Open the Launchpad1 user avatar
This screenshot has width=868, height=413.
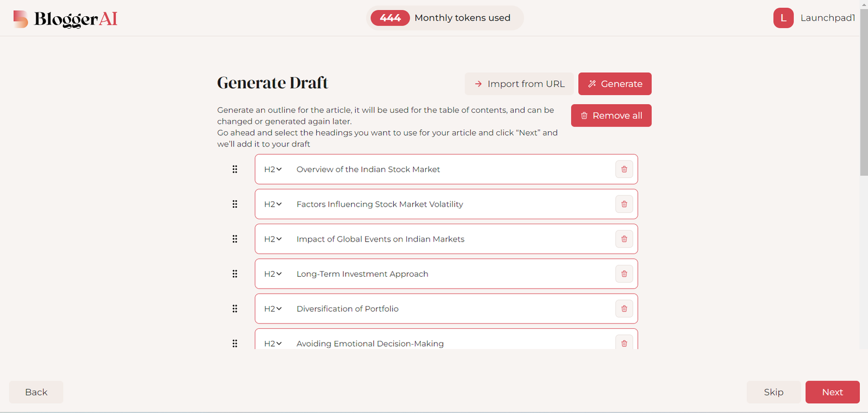(x=783, y=18)
